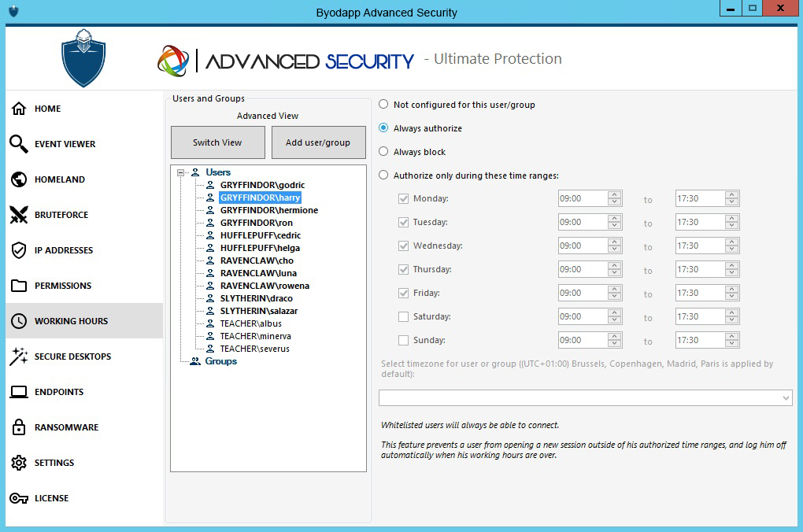Click user icon beside RAVENCLAW\luna
The width and height of the screenshot is (803, 532).
point(210,273)
